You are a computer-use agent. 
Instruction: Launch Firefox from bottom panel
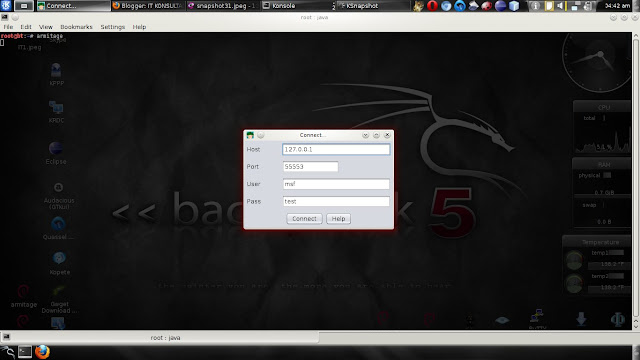coord(42,352)
